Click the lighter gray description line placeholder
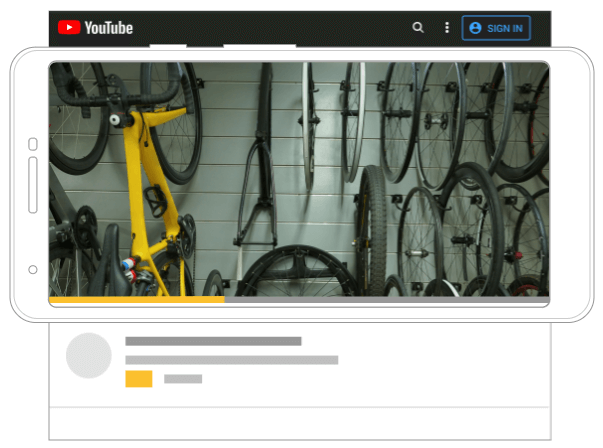Viewport: 603px width, 448px height. pos(232,360)
